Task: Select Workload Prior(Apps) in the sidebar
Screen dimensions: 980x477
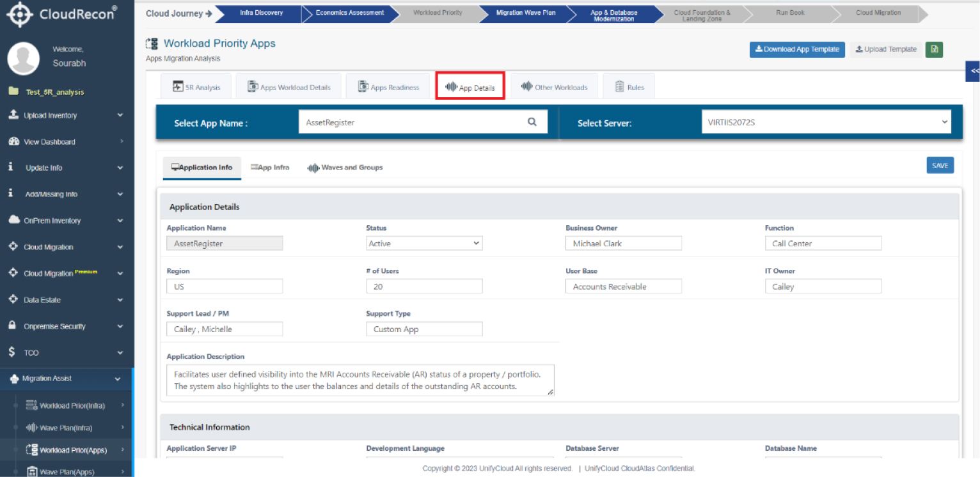Action: (x=67, y=450)
